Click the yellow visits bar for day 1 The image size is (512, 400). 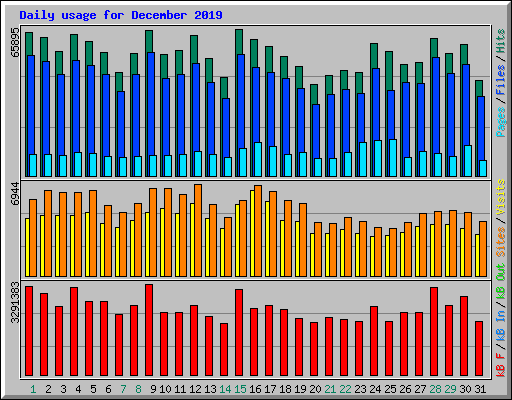pos(27,247)
